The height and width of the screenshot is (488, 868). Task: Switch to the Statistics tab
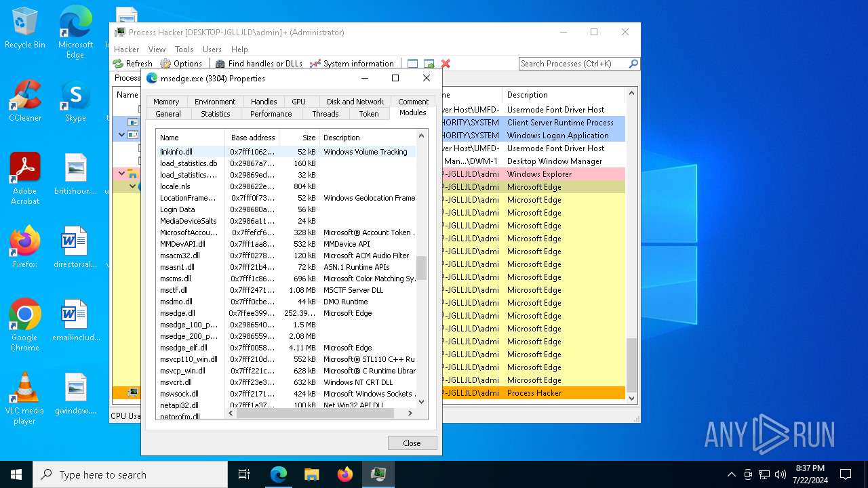[x=216, y=114]
